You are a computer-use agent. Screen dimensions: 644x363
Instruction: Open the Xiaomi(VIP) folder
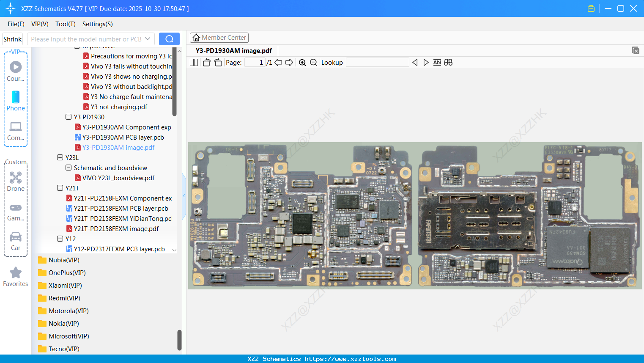pos(60,286)
